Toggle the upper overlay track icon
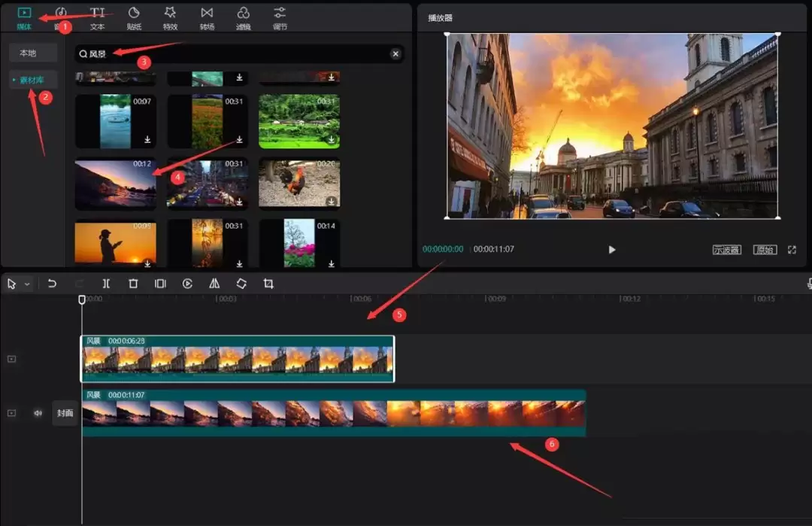Image resolution: width=812 pixels, height=526 pixels. (11, 359)
